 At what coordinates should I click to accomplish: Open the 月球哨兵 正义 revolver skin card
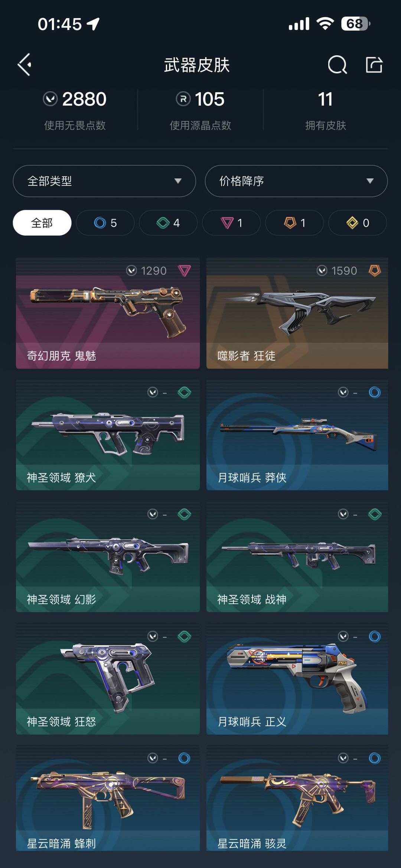[x=297, y=679]
